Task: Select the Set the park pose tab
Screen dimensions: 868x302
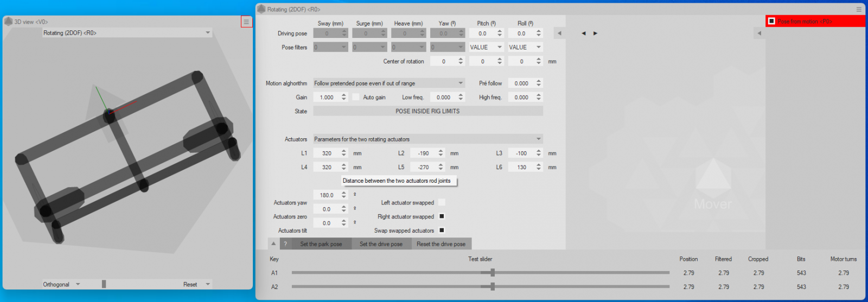Action: click(321, 244)
